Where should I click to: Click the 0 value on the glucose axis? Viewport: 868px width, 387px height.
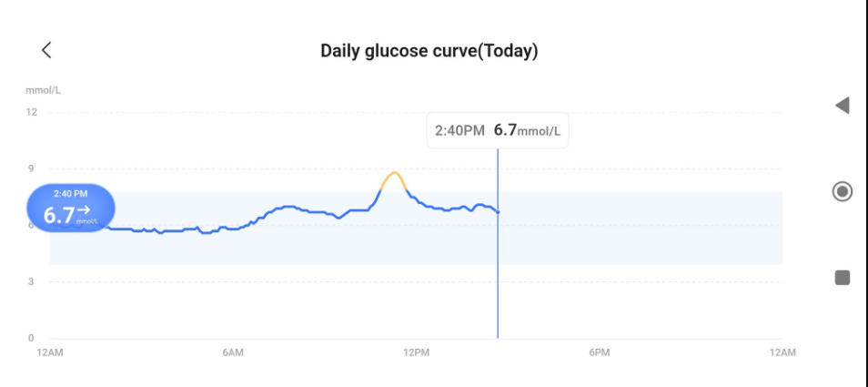tap(31, 338)
